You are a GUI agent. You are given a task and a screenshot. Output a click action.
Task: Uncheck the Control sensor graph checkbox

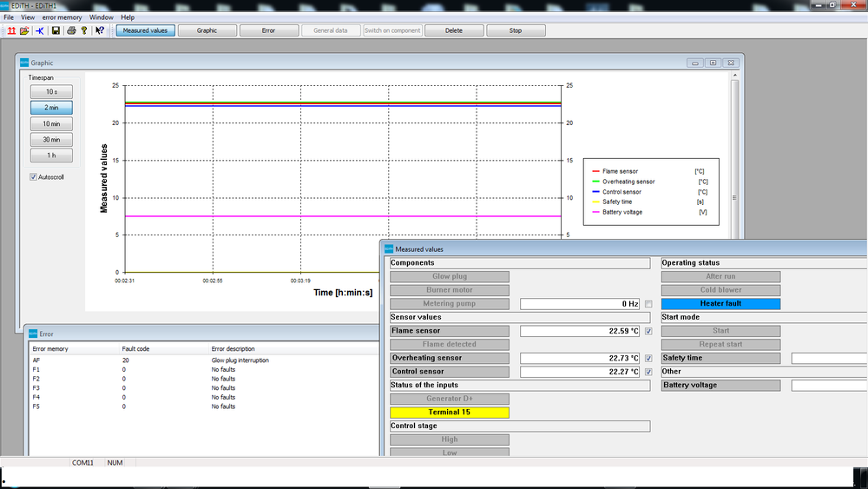click(x=648, y=372)
